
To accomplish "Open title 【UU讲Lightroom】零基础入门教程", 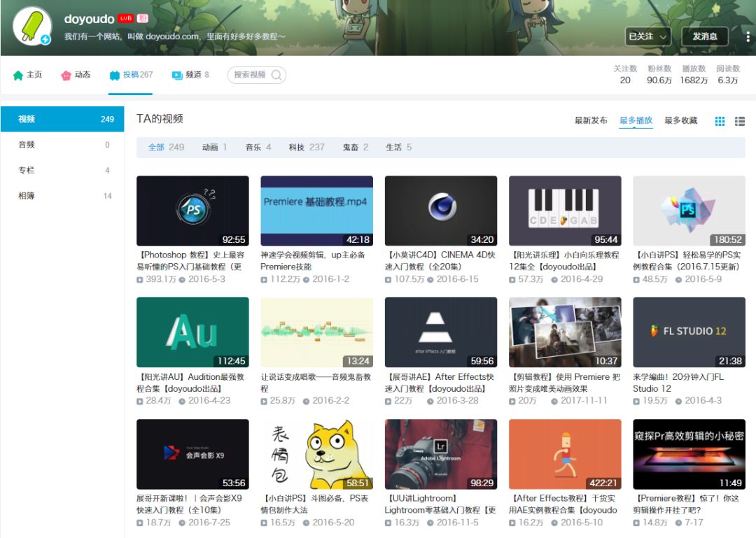I will 440,504.
